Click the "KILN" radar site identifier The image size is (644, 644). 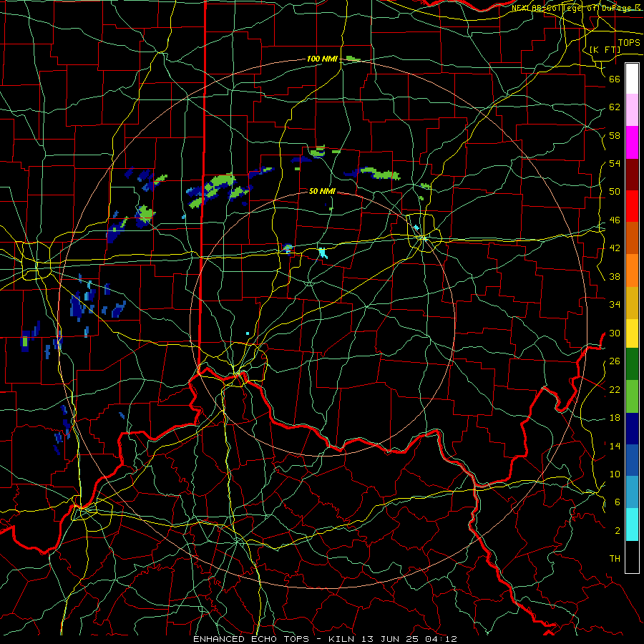coord(343,639)
